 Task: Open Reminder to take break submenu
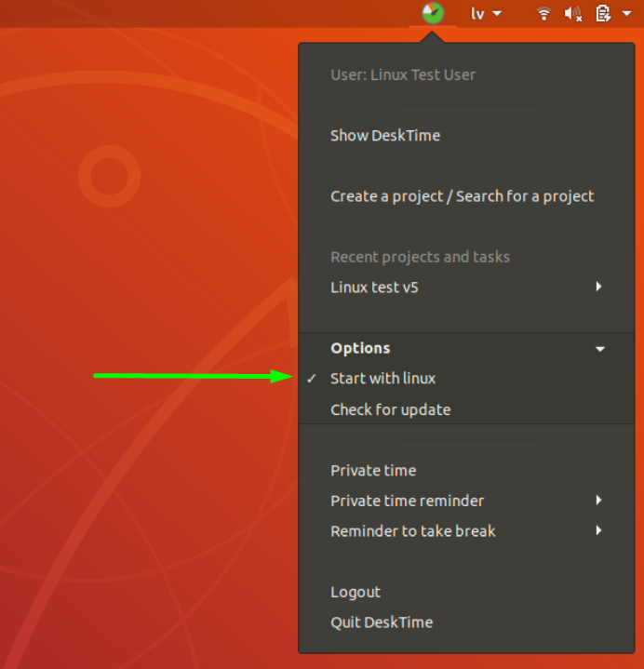coord(466,531)
